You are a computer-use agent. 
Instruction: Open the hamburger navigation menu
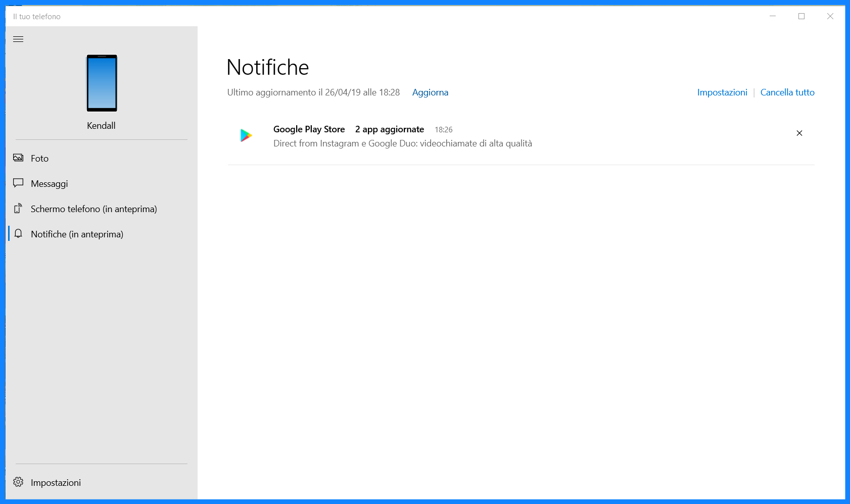coord(18,39)
